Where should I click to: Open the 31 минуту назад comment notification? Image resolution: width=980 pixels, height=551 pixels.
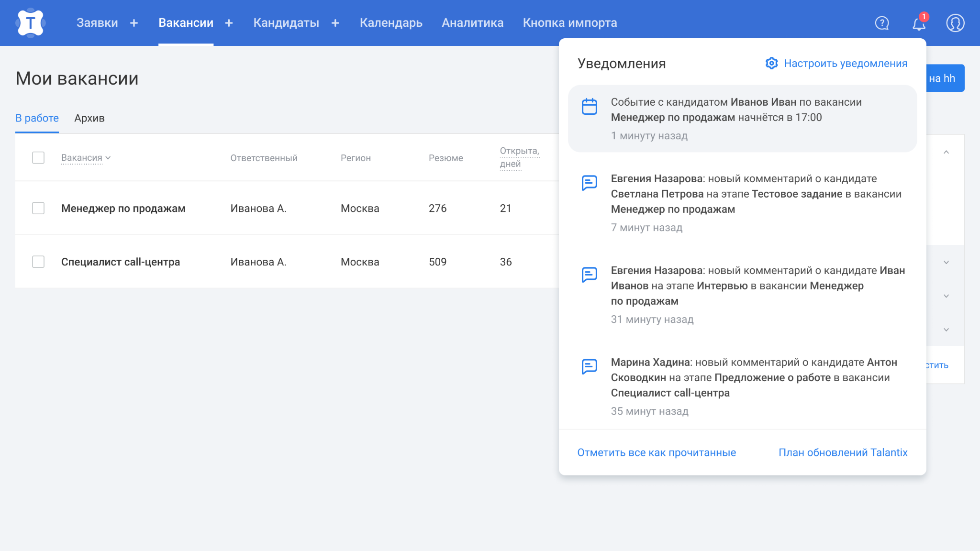743,295
